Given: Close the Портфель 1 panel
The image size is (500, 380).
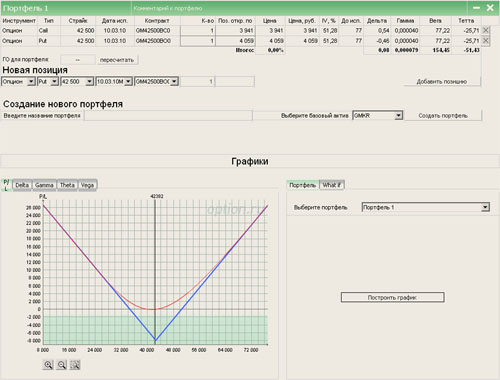Looking at the screenshot, I should click(x=490, y=8).
